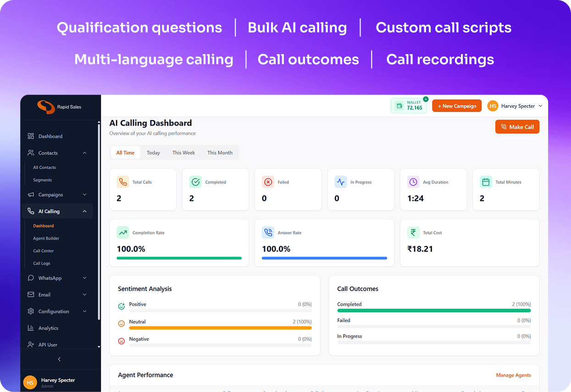Click the Agent Performance heading

click(x=145, y=375)
